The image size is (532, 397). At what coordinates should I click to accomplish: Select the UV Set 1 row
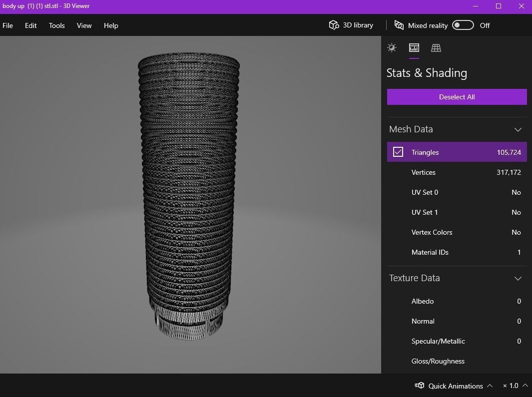click(457, 212)
